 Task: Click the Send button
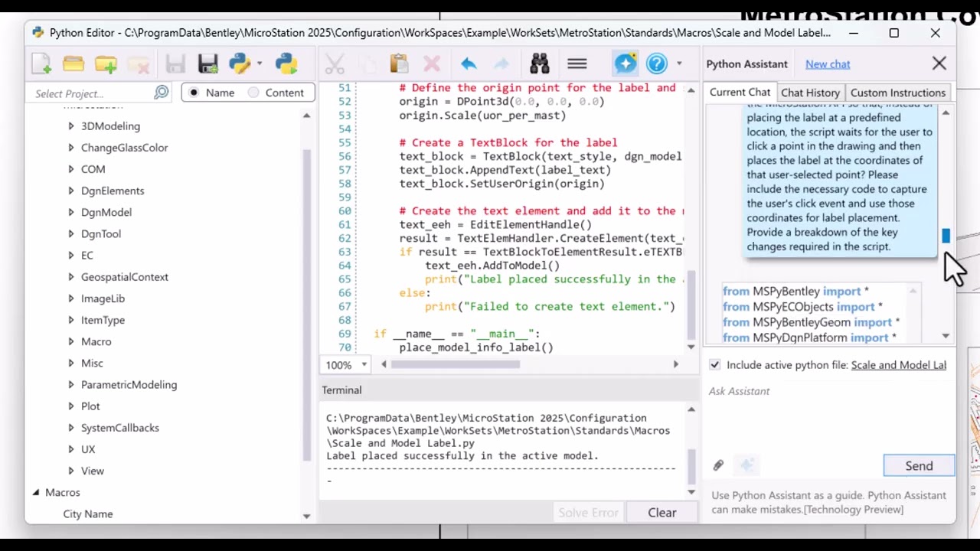(919, 465)
